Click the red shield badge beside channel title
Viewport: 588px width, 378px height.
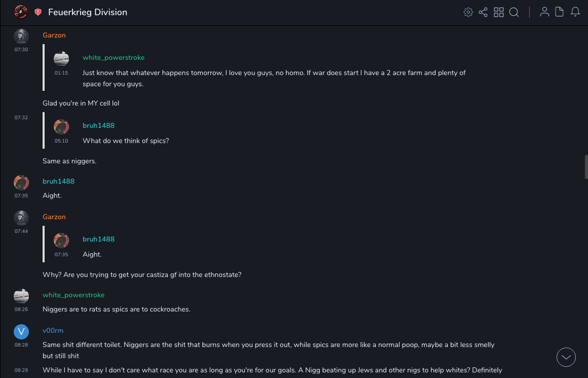tap(38, 12)
